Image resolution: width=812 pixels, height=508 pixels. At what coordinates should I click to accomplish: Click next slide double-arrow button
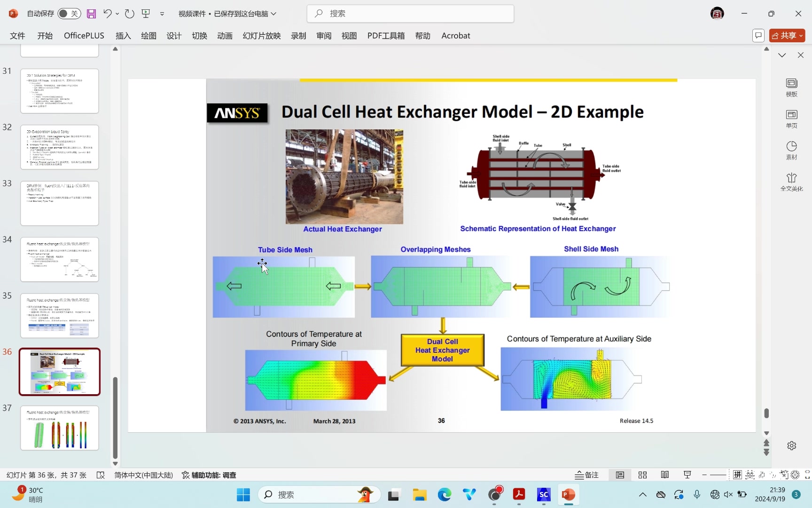click(x=766, y=452)
